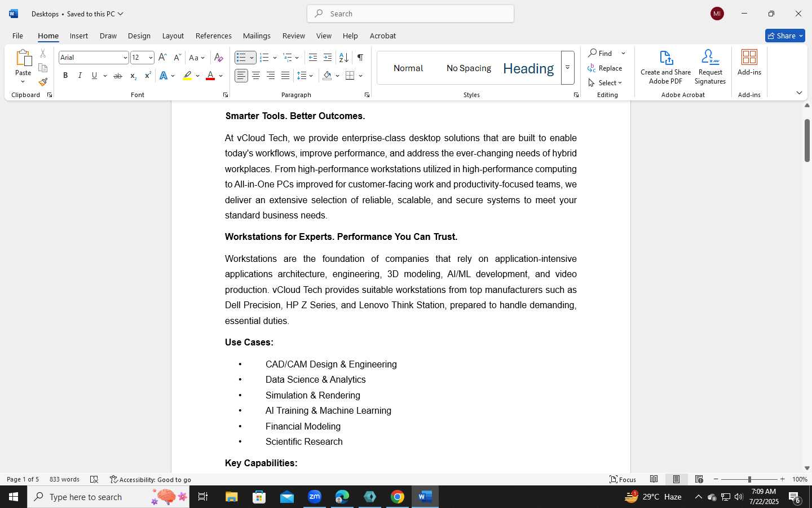Open the font name dropdown
Image resolution: width=812 pixels, height=508 pixels.
(x=125, y=58)
